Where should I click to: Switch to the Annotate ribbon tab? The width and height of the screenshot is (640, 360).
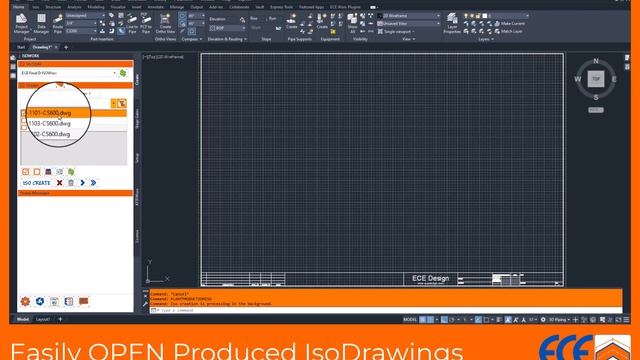[x=156, y=7]
